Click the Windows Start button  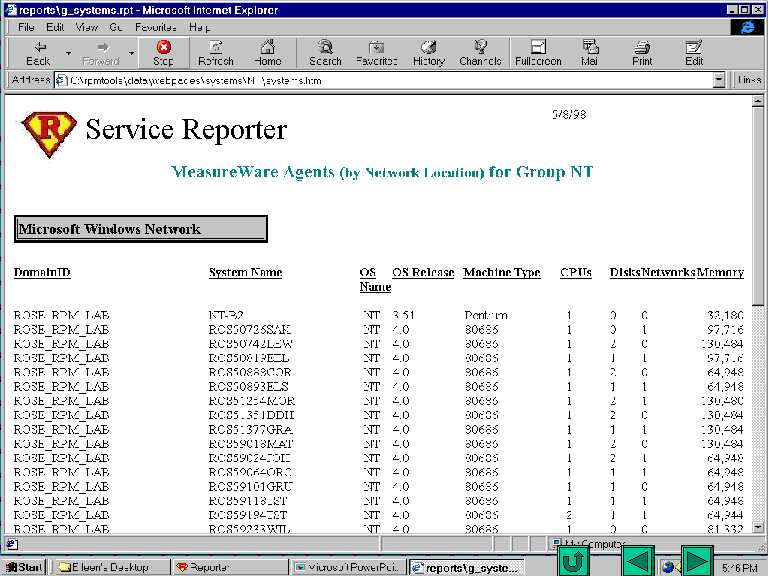pyautogui.click(x=24, y=567)
